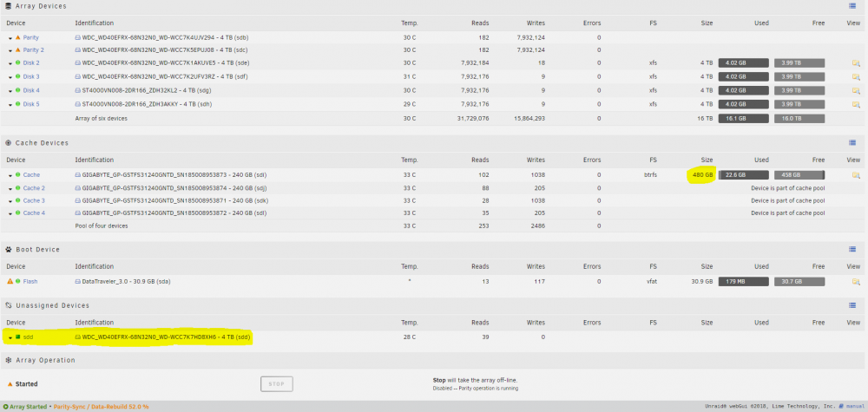Browse Cache contents via View icon
Viewport: 868px width, 412px height.
pos(856,175)
